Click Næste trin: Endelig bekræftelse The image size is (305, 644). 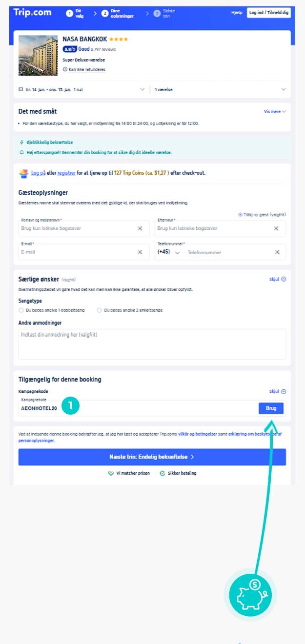(152, 457)
